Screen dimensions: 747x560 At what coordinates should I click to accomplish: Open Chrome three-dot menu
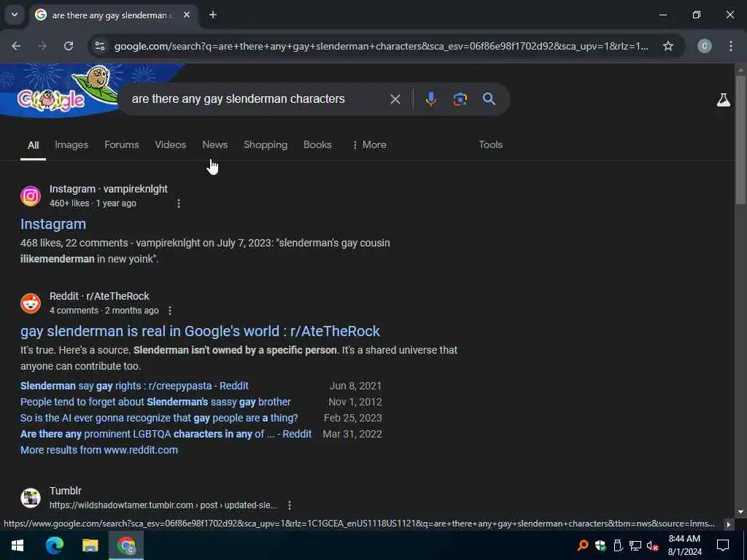tap(731, 46)
